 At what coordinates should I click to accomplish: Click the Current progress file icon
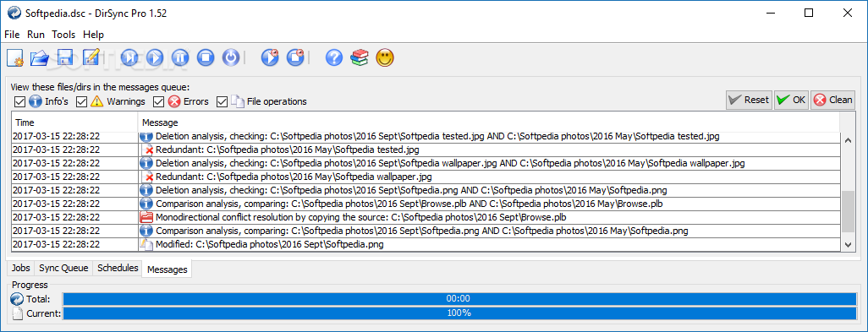(x=17, y=313)
